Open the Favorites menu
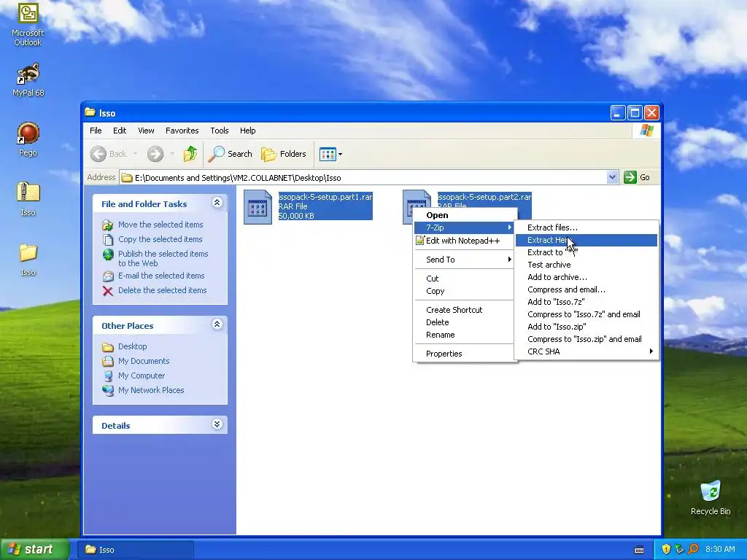This screenshot has height=560, width=747. (x=182, y=131)
